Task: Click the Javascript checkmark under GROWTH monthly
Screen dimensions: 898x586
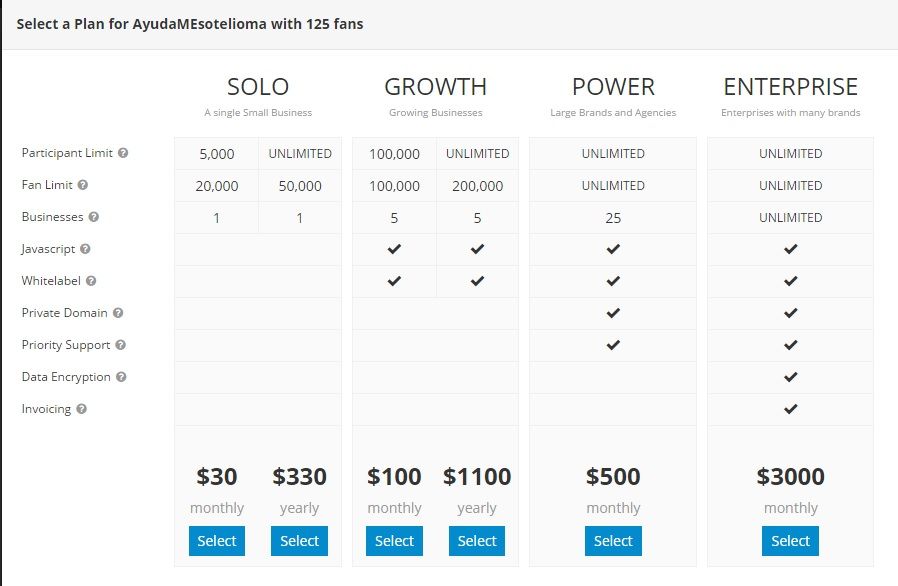Action: [x=394, y=249]
